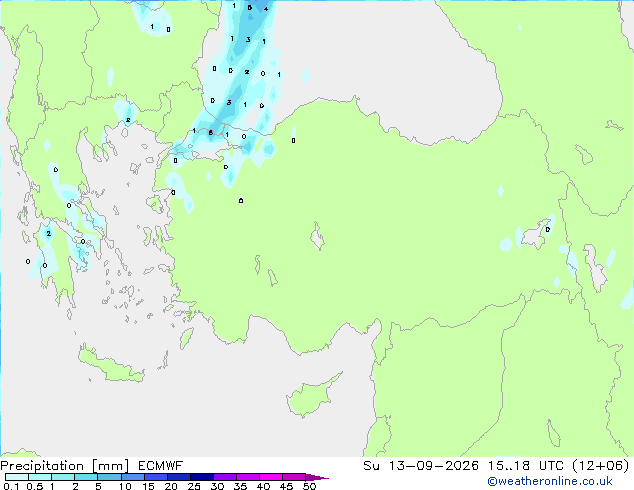Click the 20–25 mm legend color swatch

click(x=179, y=477)
